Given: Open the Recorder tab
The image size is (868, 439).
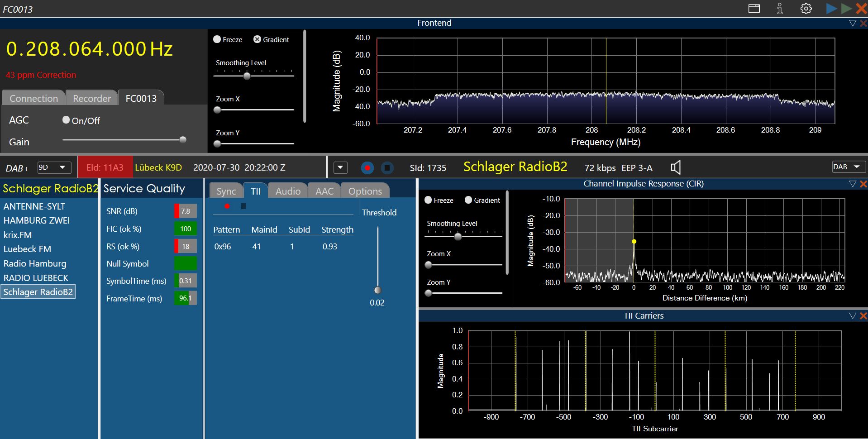Looking at the screenshot, I should pyautogui.click(x=92, y=98).
